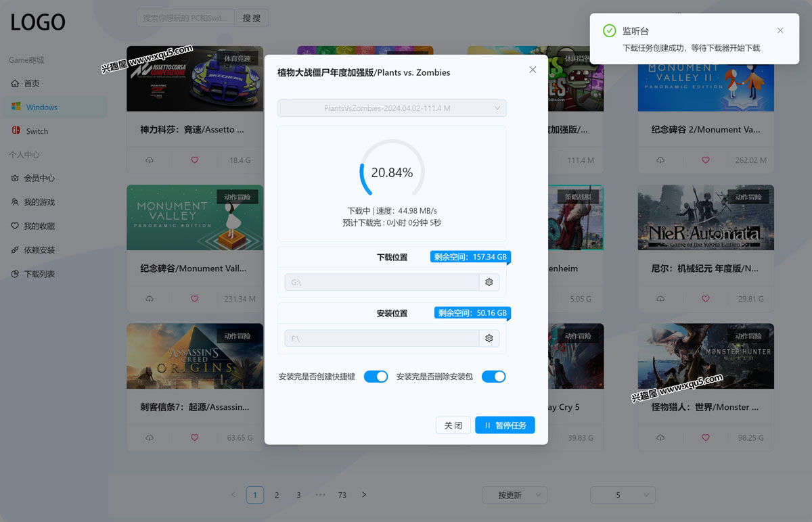Select page 2 in pagination
The height and width of the screenshot is (522, 812).
tap(277, 495)
